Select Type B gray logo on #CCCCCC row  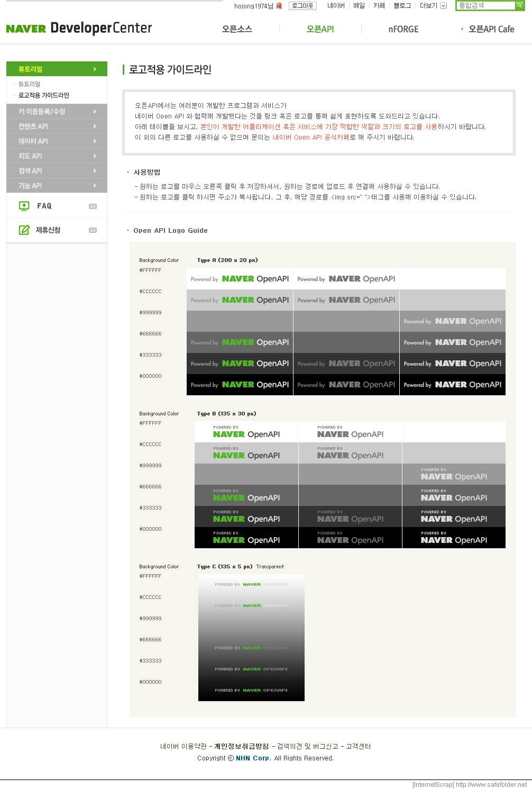pos(350,453)
